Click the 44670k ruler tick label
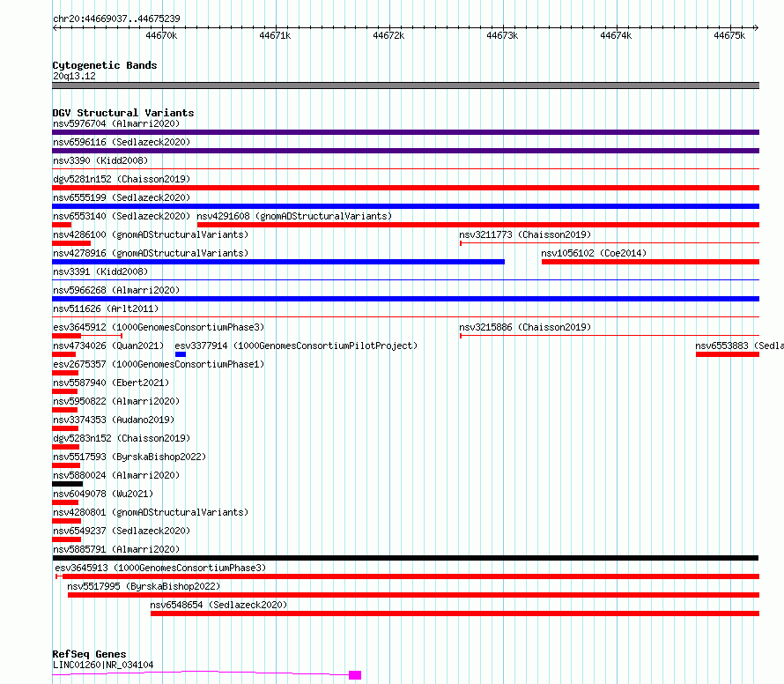The height and width of the screenshot is (684, 784). coord(161,35)
